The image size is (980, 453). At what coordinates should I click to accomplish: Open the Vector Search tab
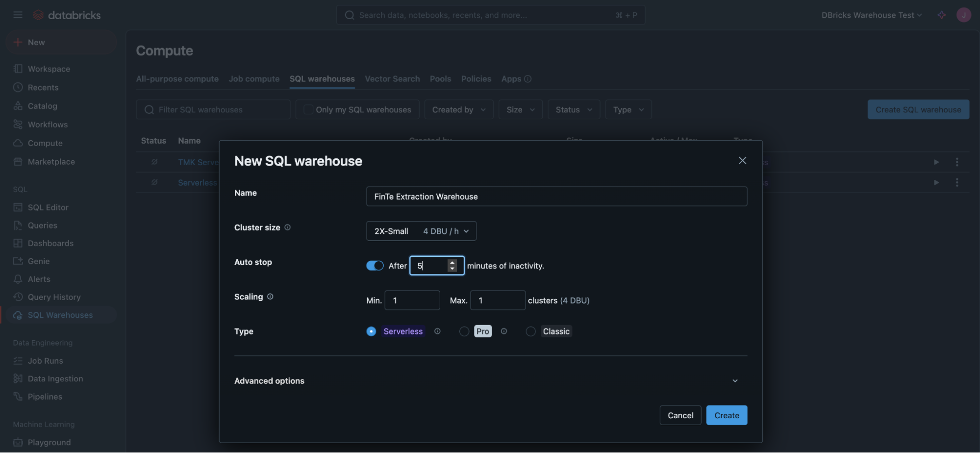click(392, 79)
